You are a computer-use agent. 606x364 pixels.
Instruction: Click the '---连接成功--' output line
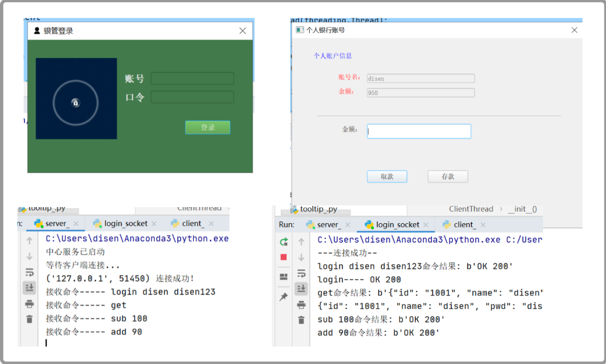pos(347,253)
